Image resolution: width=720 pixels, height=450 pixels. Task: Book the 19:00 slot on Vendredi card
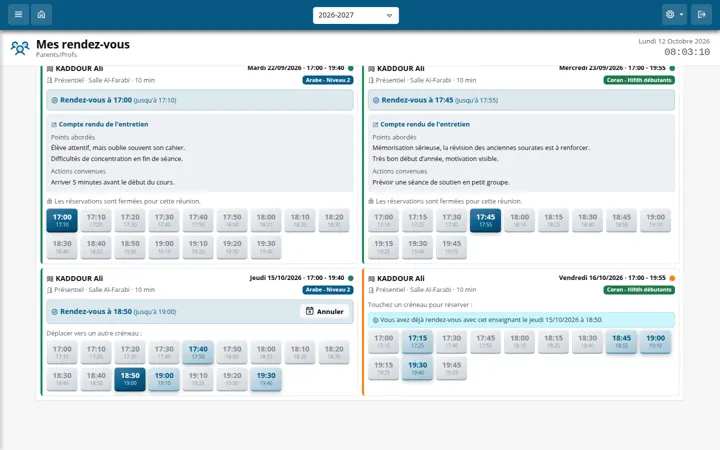[655, 341]
